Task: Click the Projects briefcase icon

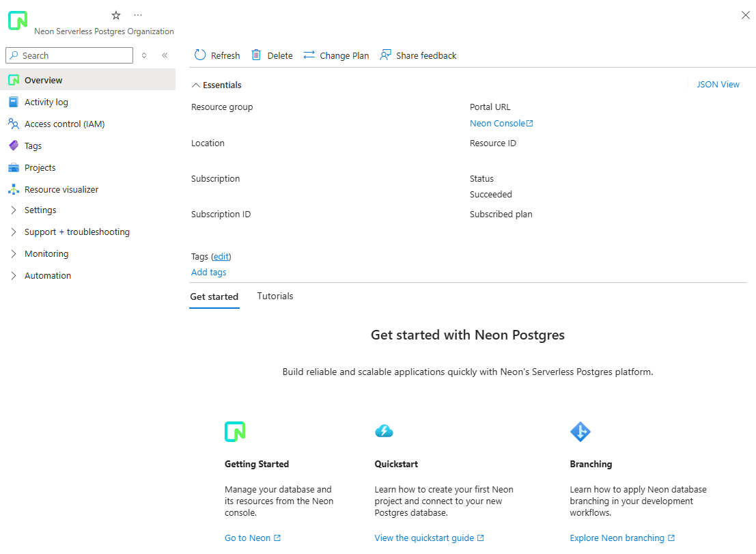Action: point(14,167)
